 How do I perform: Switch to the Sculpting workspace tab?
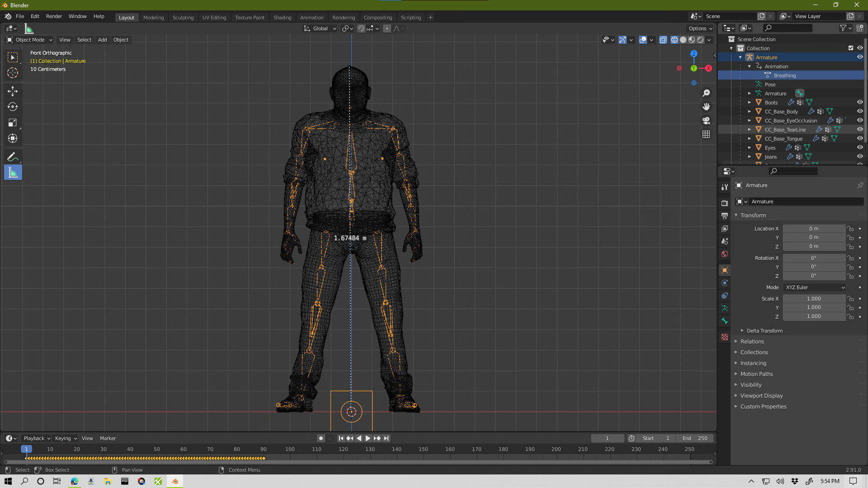click(x=183, y=18)
